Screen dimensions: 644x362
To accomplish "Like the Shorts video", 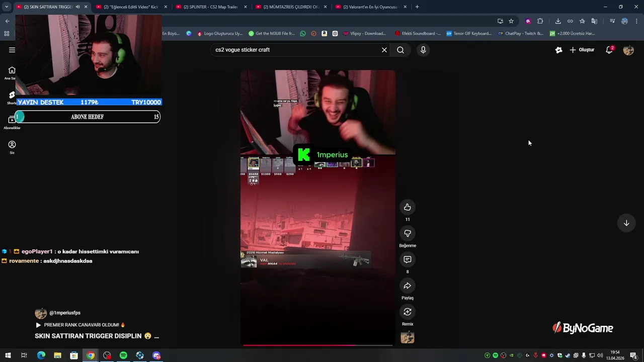I will (x=408, y=207).
